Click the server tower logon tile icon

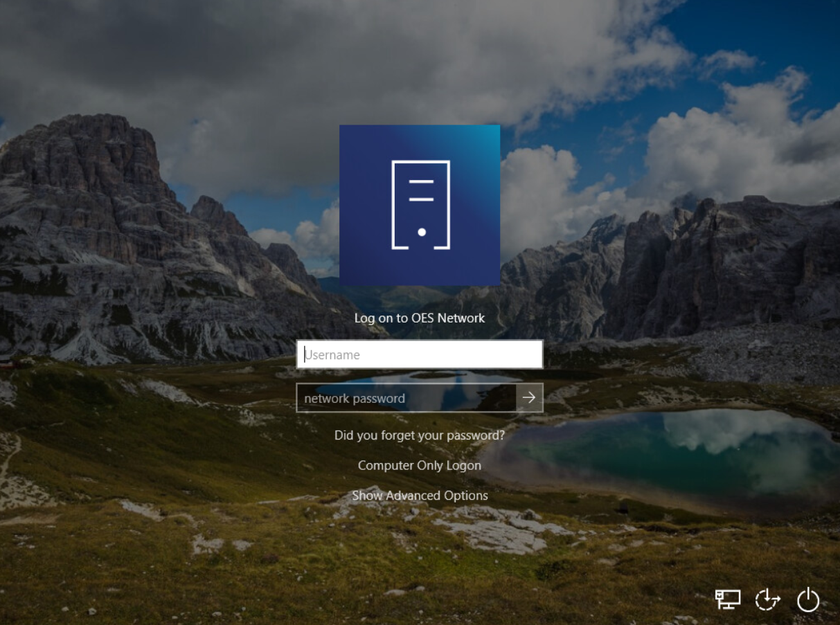coord(420,205)
